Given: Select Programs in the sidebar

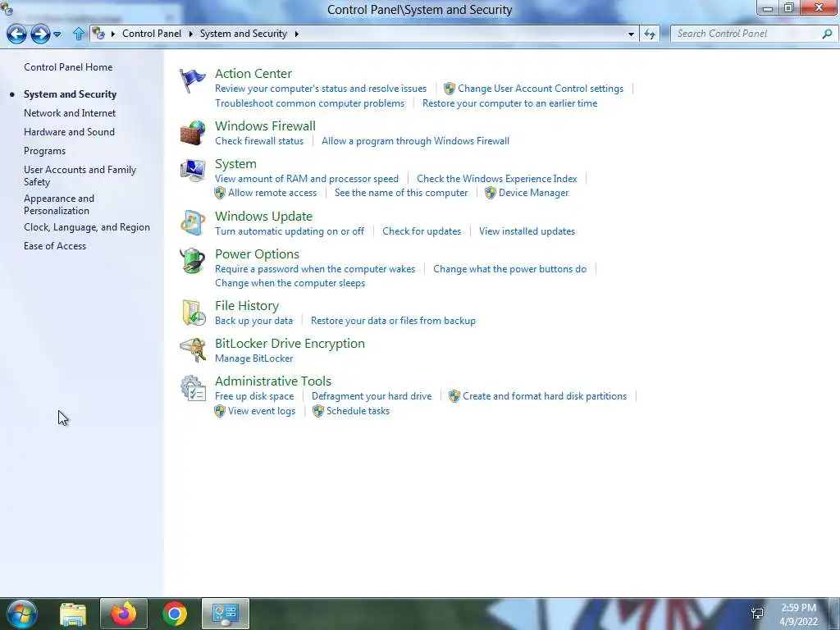Looking at the screenshot, I should point(44,151).
